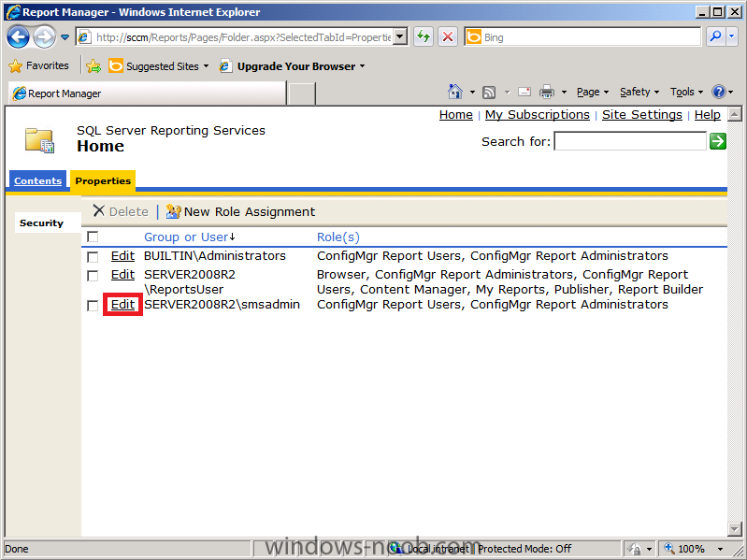Expand the zoom level dropdown arrow

(720, 549)
